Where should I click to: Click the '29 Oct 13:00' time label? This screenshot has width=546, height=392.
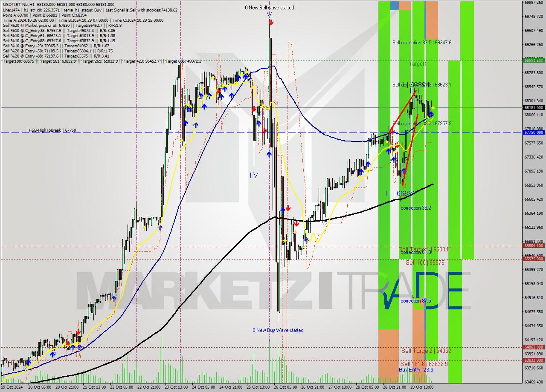click(x=421, y=387)
